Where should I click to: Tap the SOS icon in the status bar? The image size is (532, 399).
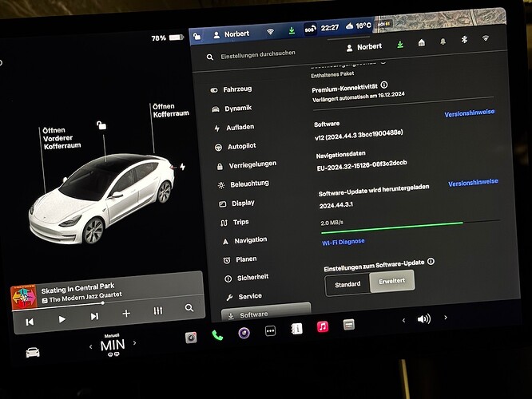tap(310, 30)
